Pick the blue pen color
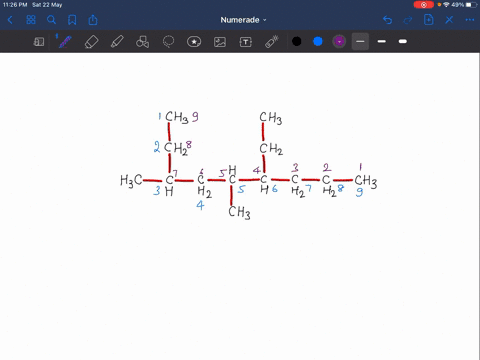The image size is (480, 360). [318, 41]
